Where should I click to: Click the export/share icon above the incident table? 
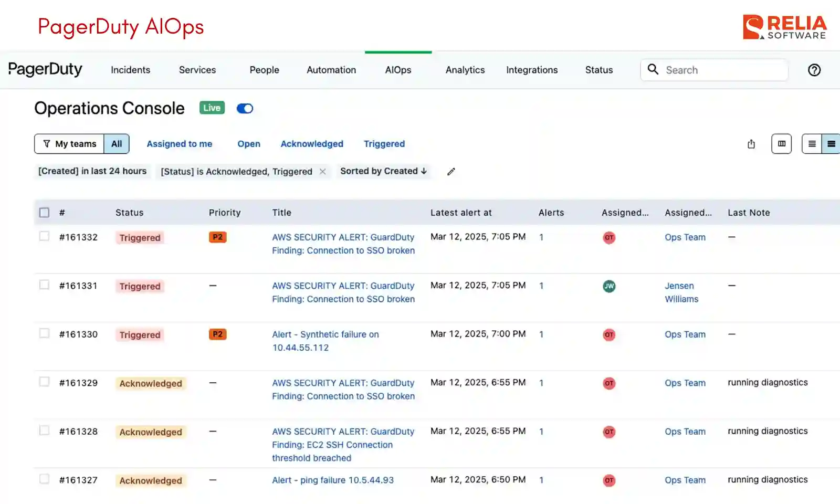tap(751, 144)
